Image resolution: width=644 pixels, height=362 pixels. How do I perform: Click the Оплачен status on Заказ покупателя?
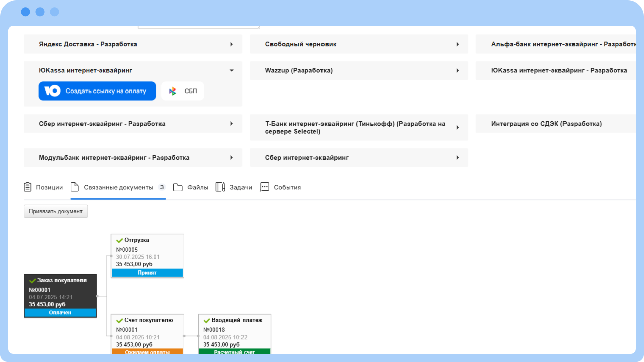coord(60,313)
